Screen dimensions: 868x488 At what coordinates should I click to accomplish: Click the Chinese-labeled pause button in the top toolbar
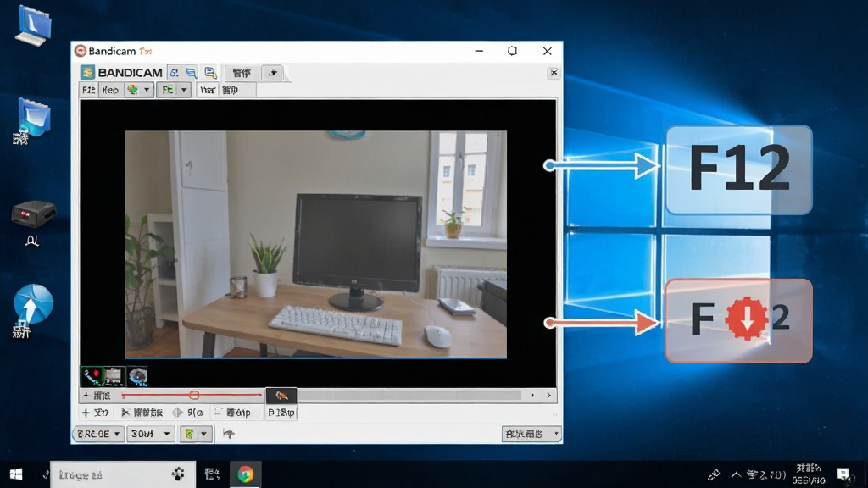point(242,73)
